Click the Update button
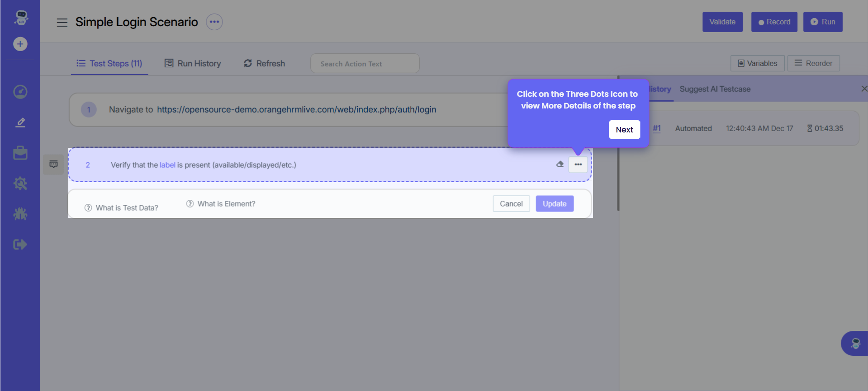The image size is (868, 391). [555, 204]
